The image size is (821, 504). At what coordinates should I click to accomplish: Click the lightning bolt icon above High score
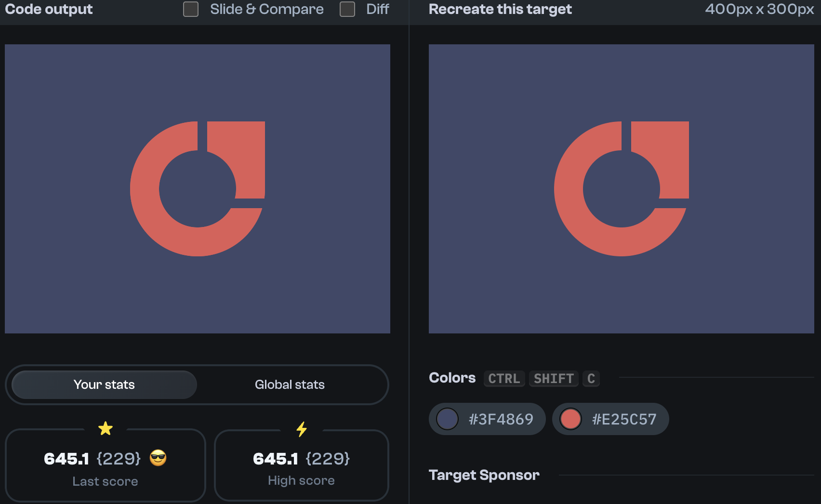[x=302, y=429]
